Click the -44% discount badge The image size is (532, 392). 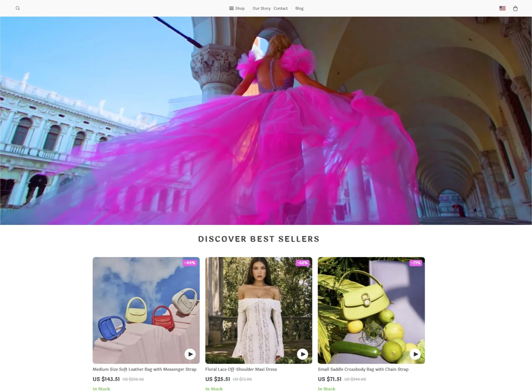click(x=190, y=263)
